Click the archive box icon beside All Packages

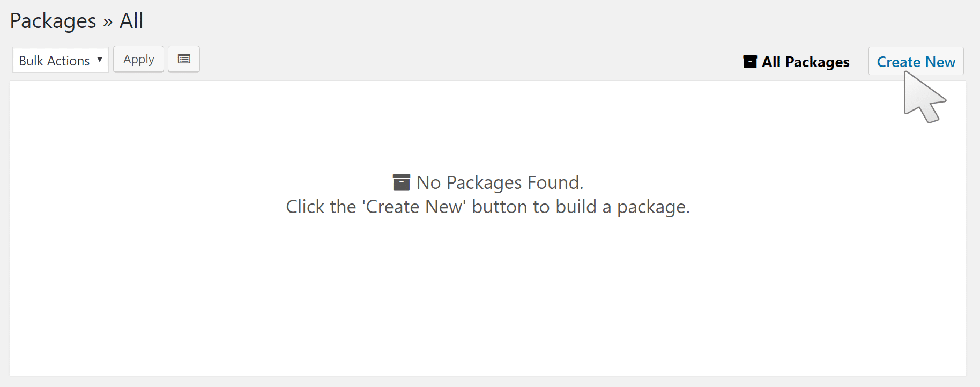point(750,62)
